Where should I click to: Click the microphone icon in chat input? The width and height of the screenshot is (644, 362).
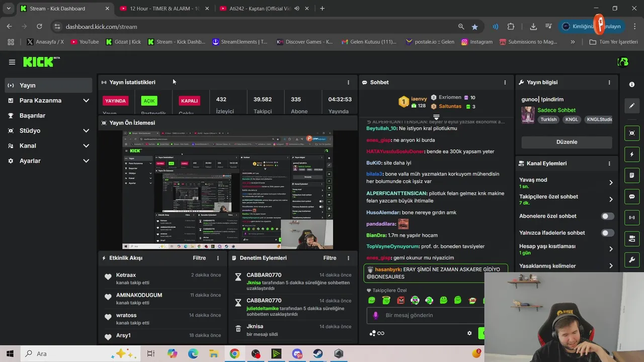click(375, 315)
